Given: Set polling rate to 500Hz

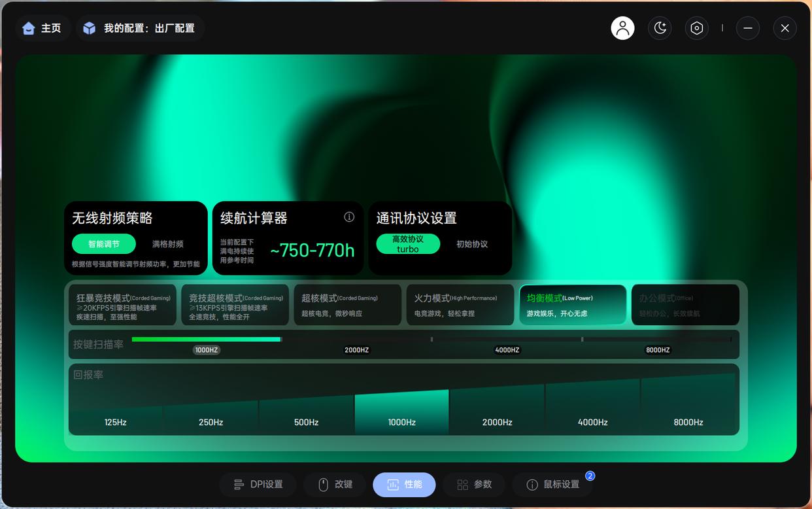Looking at the screenshot, I should pos(307,416).
